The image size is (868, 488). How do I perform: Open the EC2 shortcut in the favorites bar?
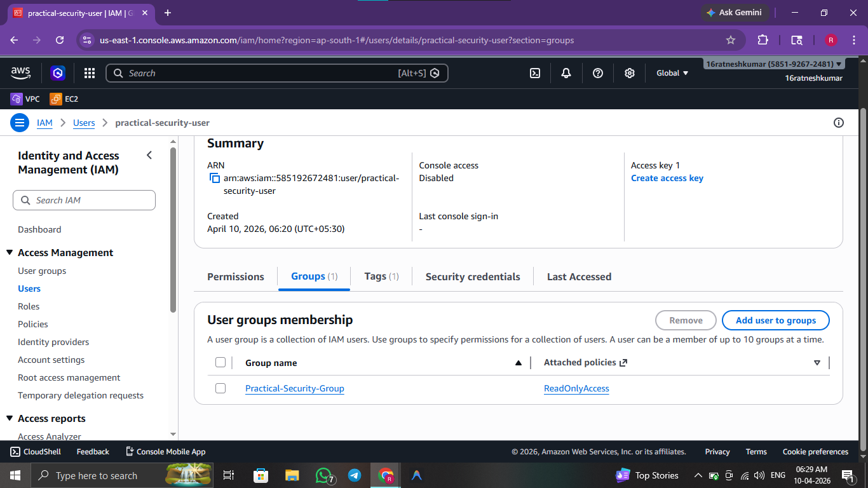point(64,99)
